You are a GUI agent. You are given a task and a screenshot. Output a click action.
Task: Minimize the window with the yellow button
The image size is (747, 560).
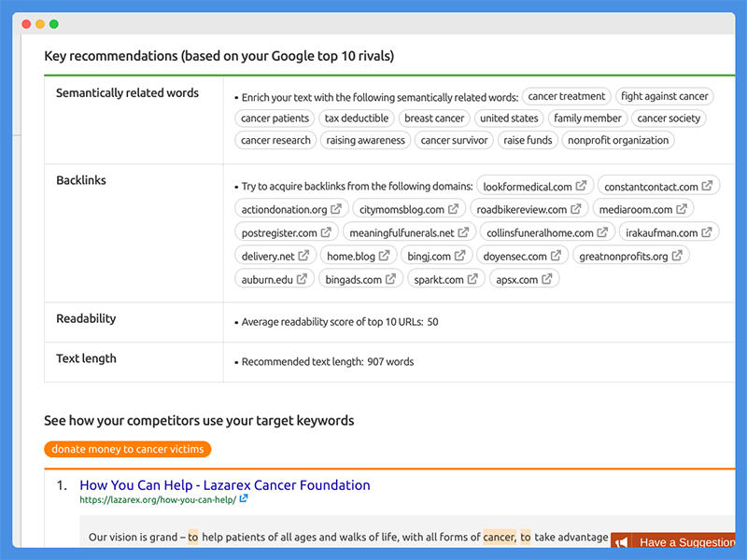click(x=40, y=24)
